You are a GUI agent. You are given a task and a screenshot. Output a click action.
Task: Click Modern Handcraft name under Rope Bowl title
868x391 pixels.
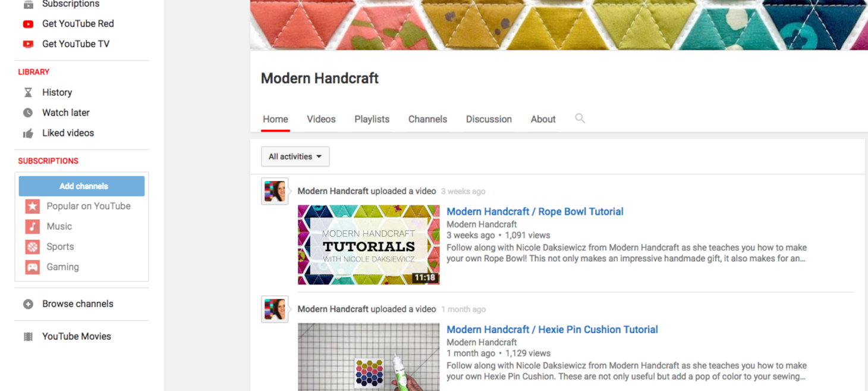point(482,224)
